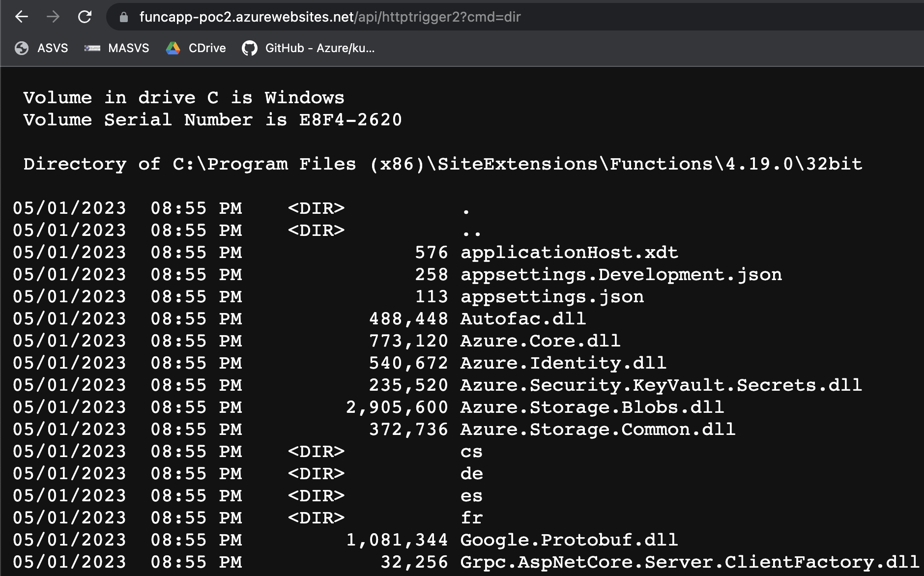The width and height of the screenshot is (924, 576).
Task: Open the GitHub - Azure/ku... bookmark
Action: click(320, 48)
